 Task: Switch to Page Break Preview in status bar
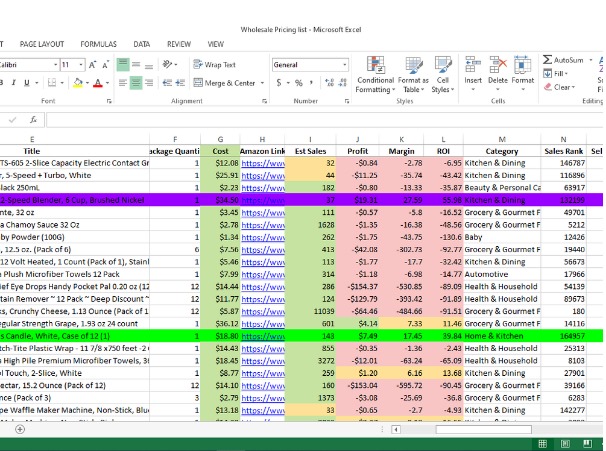[587, 443]
